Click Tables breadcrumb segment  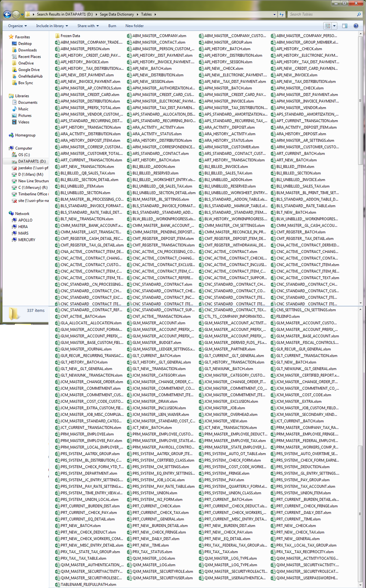(x=146, y=14)
